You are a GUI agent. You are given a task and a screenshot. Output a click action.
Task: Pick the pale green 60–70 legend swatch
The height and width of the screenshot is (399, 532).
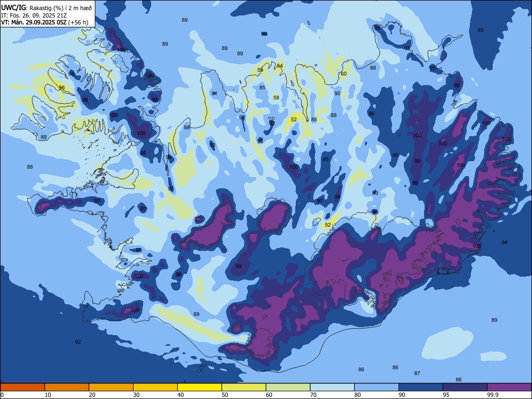pos(288,387)
